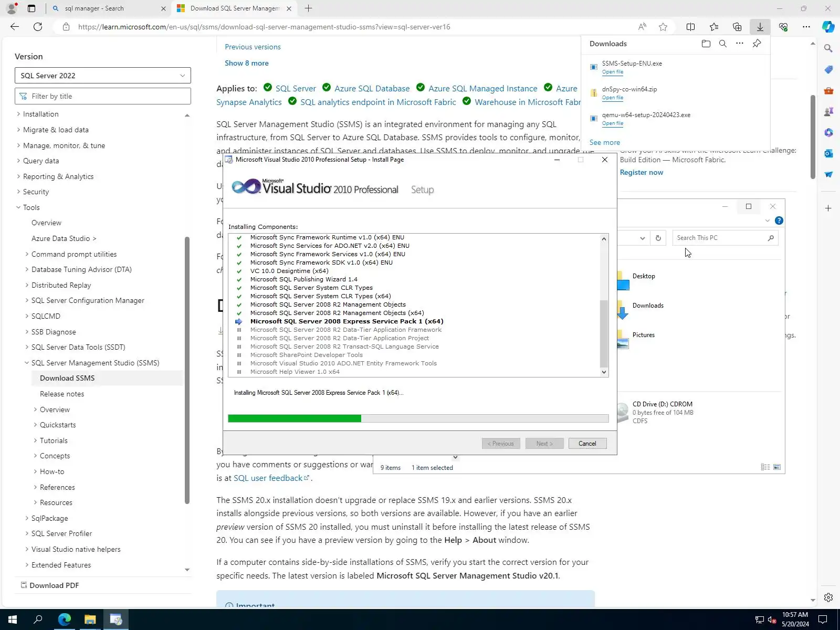This screenshot has width=840, height=630.
Task: Click the Azure SQL Database link
Action: point(372,89)
